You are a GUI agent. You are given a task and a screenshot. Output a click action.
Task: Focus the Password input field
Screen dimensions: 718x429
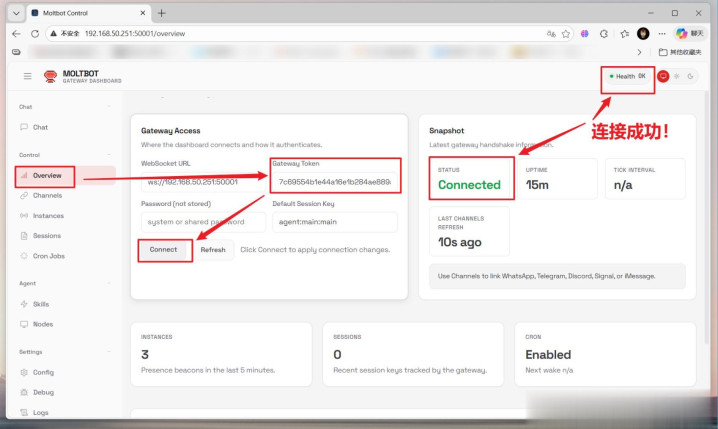click(203, 222)
